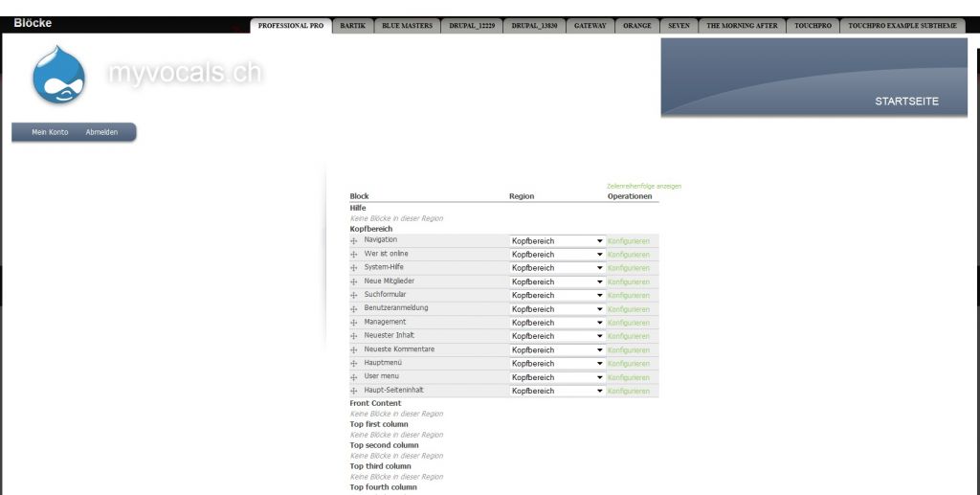
Task: Click the Management block drag handle
Action: (354, 323)
